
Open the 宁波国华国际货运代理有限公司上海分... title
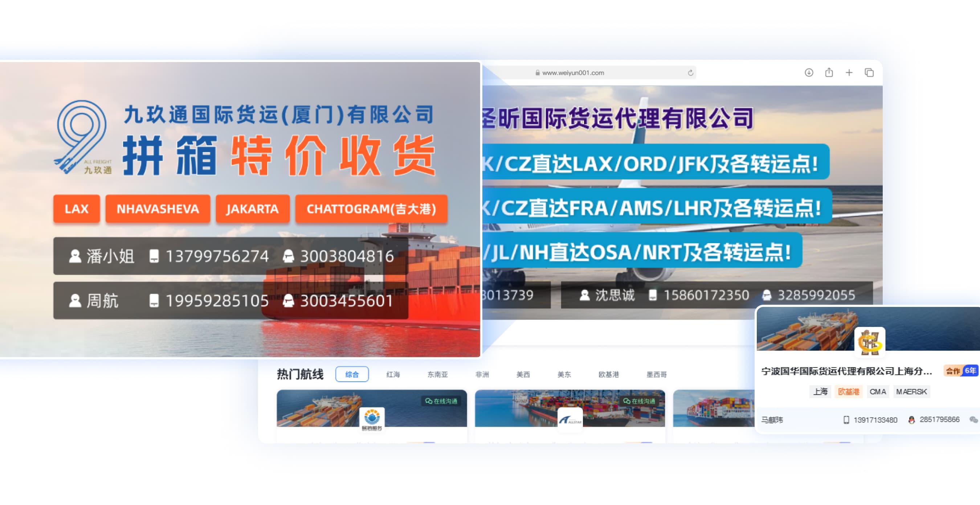click(846, 371)
